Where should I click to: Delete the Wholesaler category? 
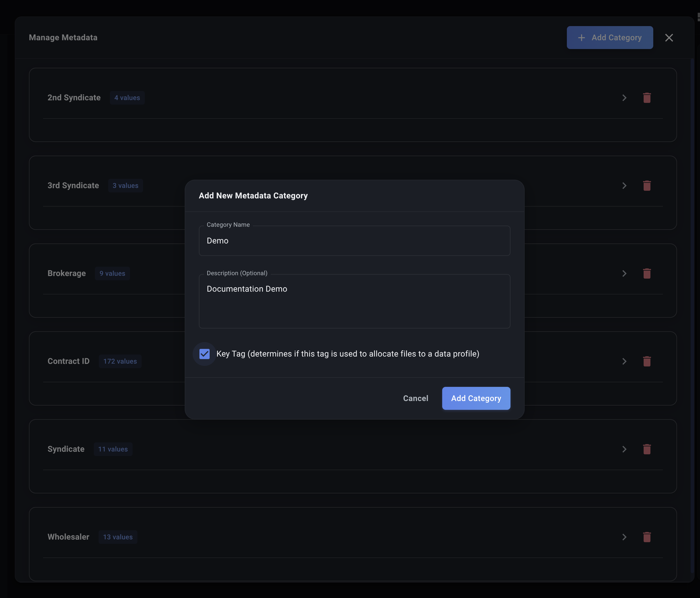(x=647, y=537)
